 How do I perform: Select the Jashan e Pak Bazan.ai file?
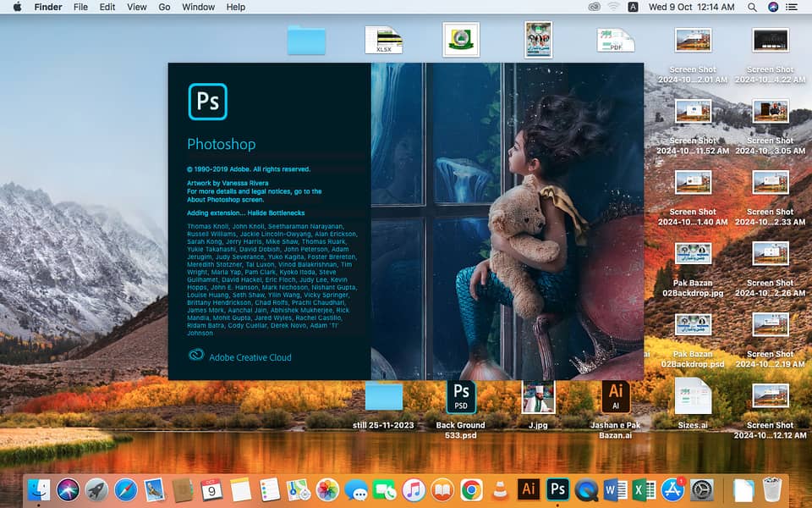click(615, 396)
